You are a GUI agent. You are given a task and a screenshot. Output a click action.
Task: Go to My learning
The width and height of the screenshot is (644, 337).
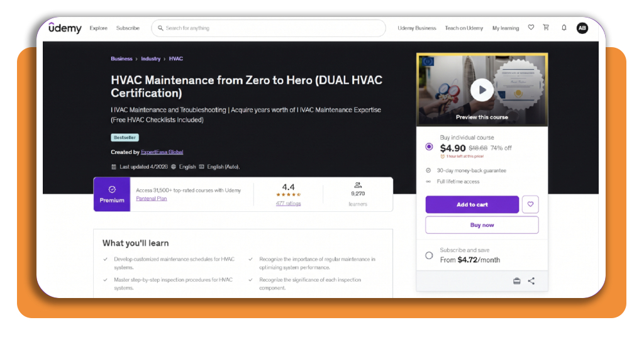506,28
